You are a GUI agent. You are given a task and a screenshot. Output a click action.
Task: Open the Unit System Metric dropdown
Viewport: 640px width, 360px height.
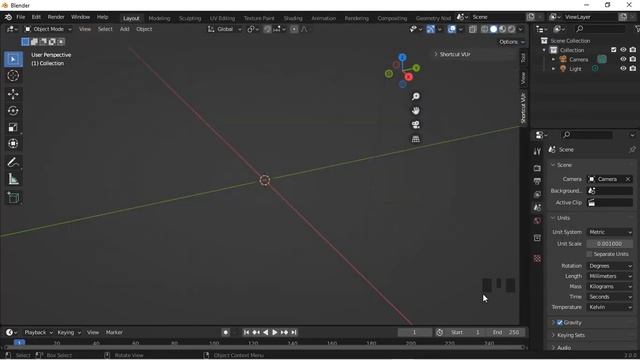(610, 232)
